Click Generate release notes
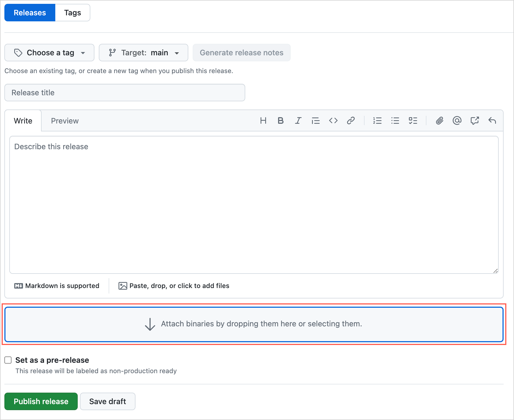Screen dimensions: 514x420 [241, 53]
